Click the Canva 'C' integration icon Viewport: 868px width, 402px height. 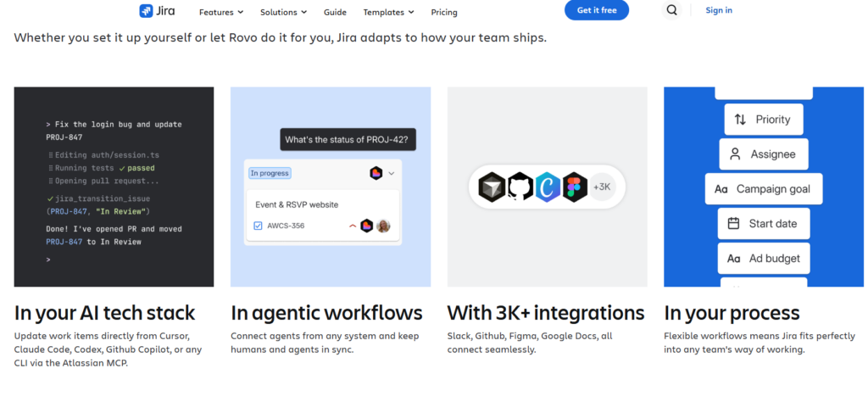point(548,187)
